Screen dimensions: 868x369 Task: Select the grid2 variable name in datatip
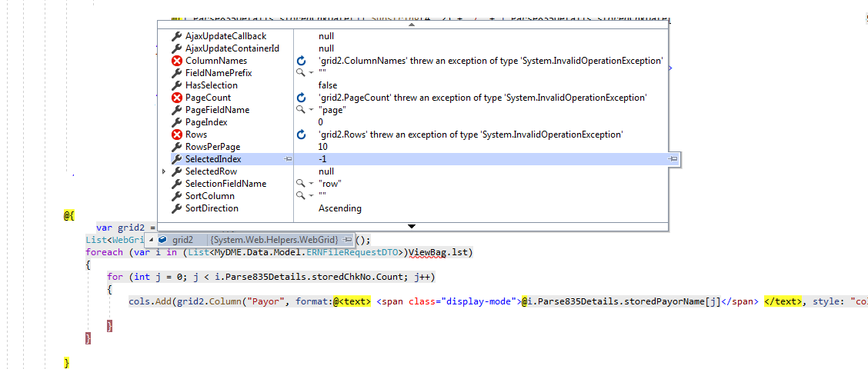point(182,240)
